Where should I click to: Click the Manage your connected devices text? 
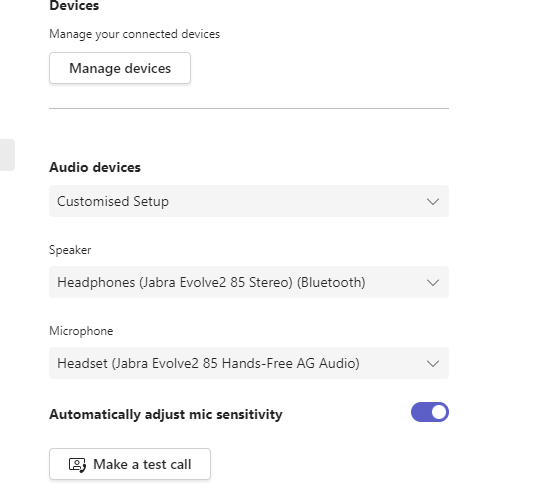pyautogui.click(x=134, y=34)
